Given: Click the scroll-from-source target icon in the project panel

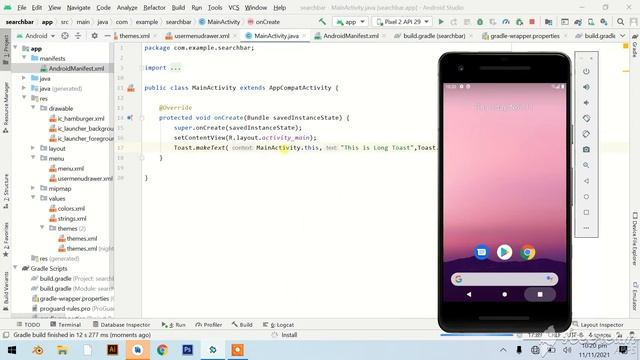Looking at the screenshot, I should [65, 36].
